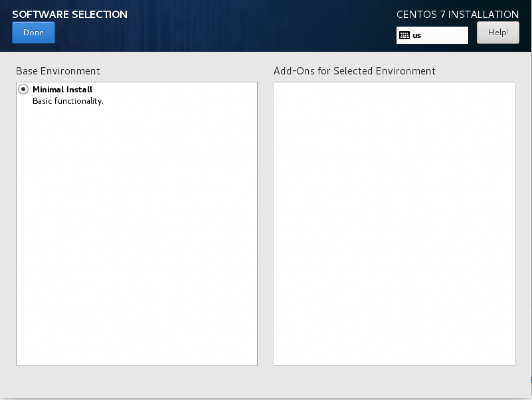Image resolution: width=532 pixels, height=400 pixels.
Task: Click the "Basic functionality." description line
Action: tap(68, 101)
